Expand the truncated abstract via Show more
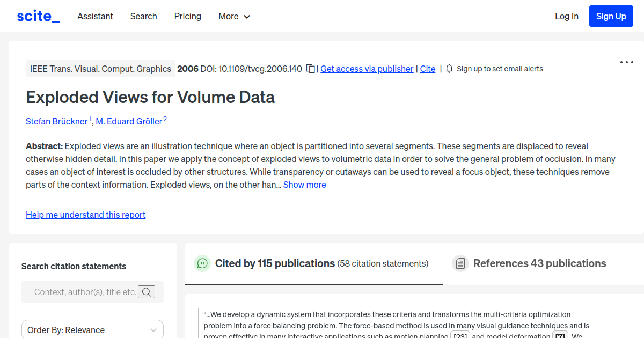Image resolution: width=644 pixels, height=338 pixels. click(x=304, y=185)
